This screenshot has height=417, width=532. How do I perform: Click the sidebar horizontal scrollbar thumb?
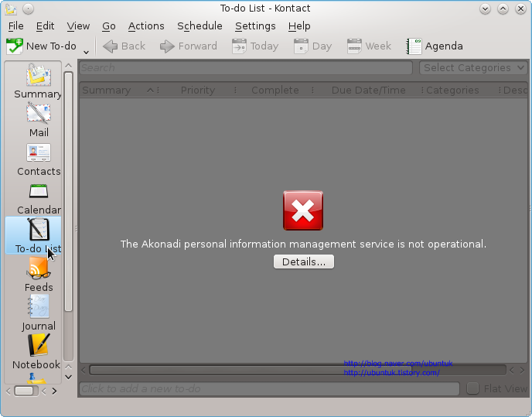point(24,391)
